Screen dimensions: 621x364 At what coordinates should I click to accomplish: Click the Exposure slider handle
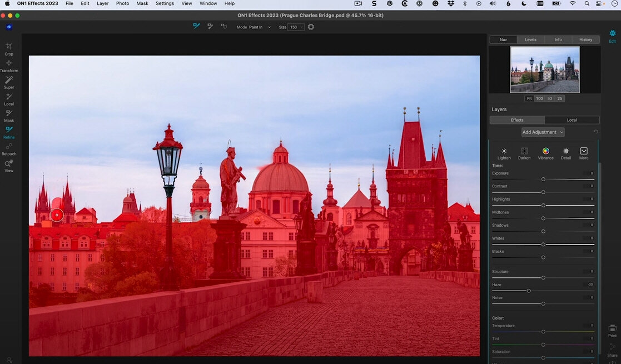pyautogui.click(x=543, y=179)
